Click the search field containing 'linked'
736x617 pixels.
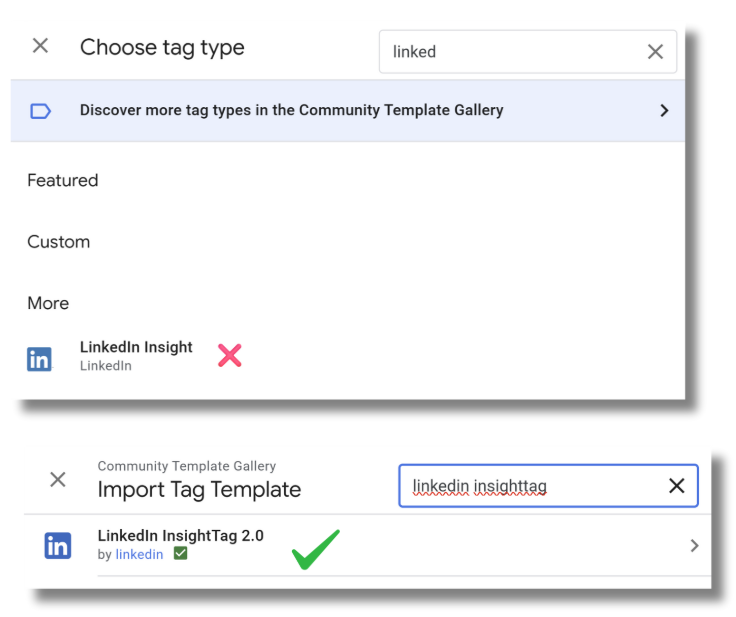coord(510,52)
